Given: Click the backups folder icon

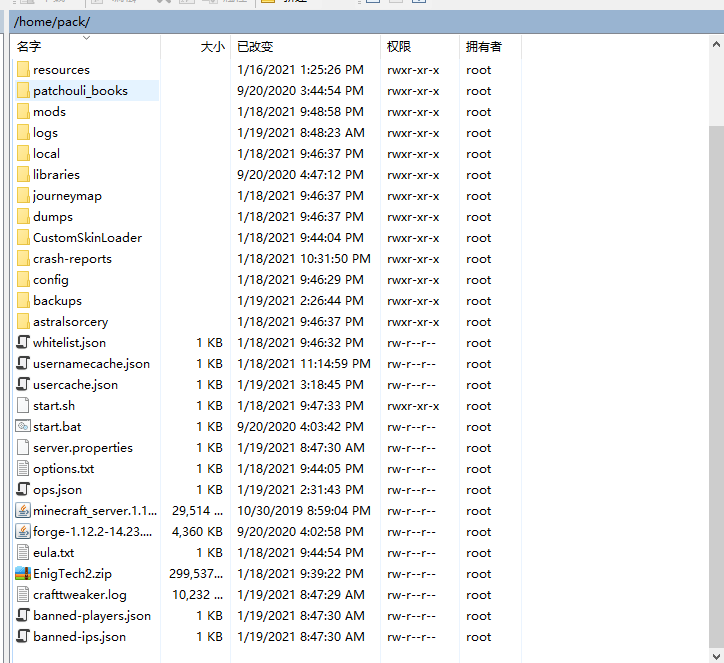Looking at the screenshot, I should [23, 301].
